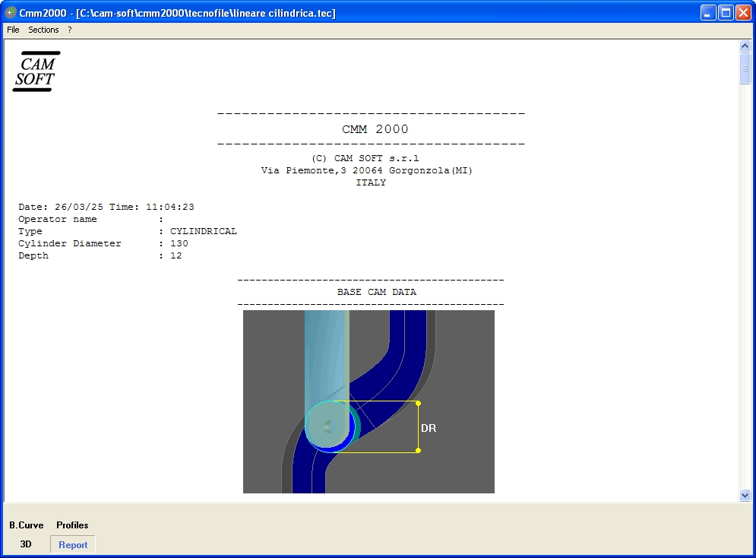Close the Cmm2000 window
The image size is (756, 558).
[x=743, y=12]
